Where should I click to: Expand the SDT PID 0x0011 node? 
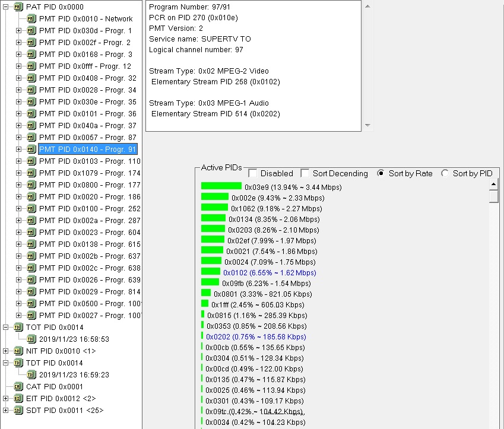[x=5, y=411]
